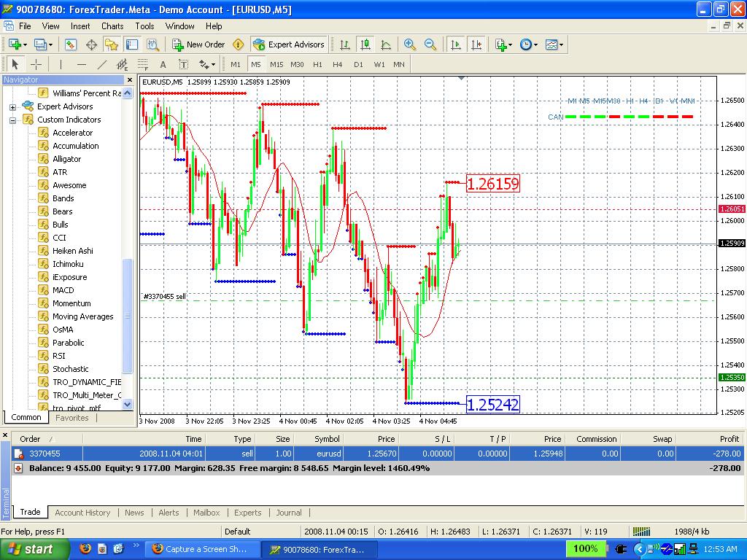Select the Crosshair cursor tool
This screenshot has height=560, width=747.
(x=35, y=64)
